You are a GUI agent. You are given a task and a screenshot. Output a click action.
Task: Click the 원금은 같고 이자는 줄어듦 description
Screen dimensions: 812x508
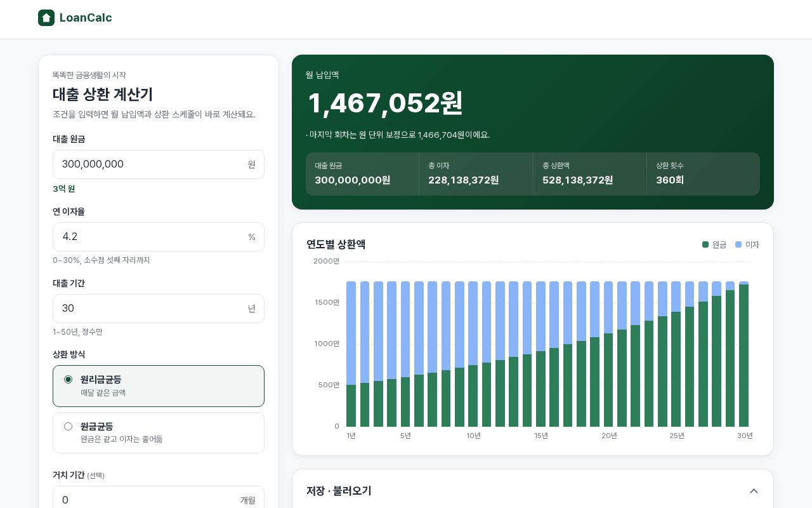point(122,439)
